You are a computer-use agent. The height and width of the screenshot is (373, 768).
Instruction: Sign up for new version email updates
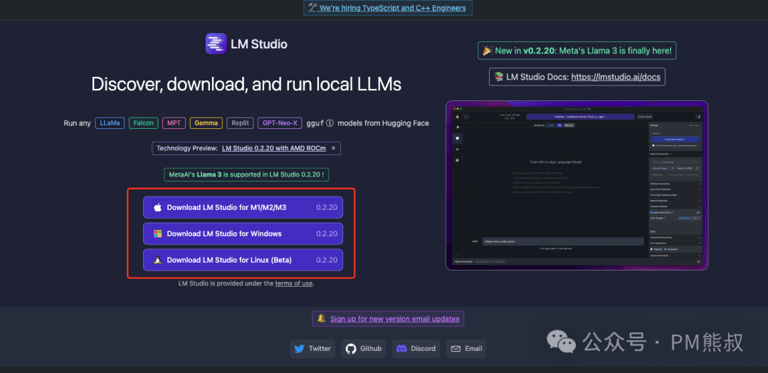(395, 319)
